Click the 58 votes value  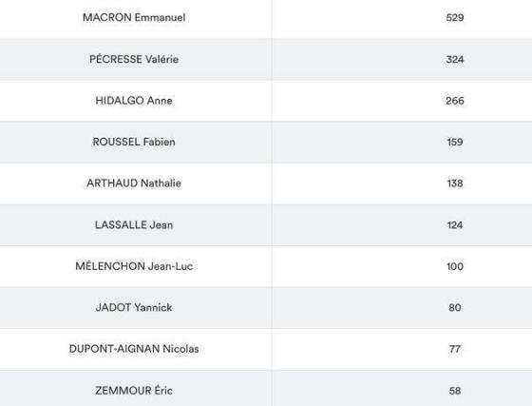(x=455, y=391)
